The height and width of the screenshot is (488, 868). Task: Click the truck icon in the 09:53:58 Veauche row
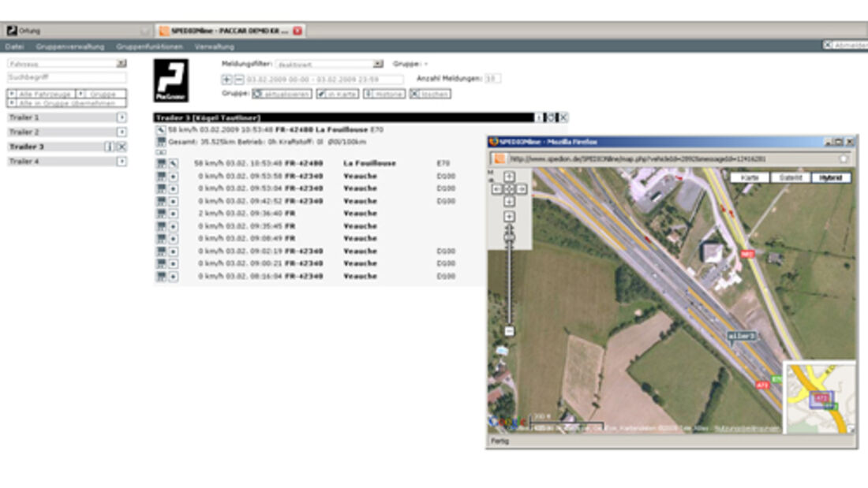[x=161, y=176]
